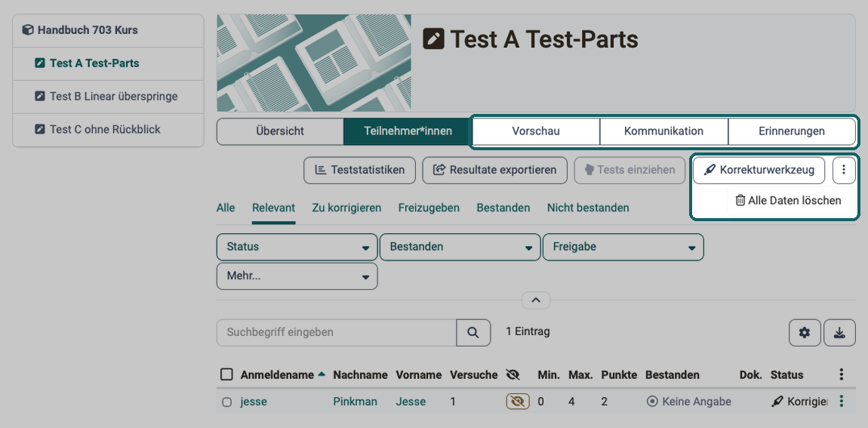Viewport: 868px width, 428px height.
Task: Open the Status filter dropdown
Action: 297,247
